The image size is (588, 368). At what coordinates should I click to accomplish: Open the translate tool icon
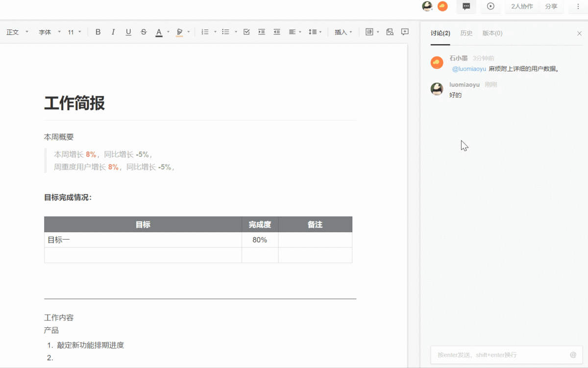pos(369,32)
